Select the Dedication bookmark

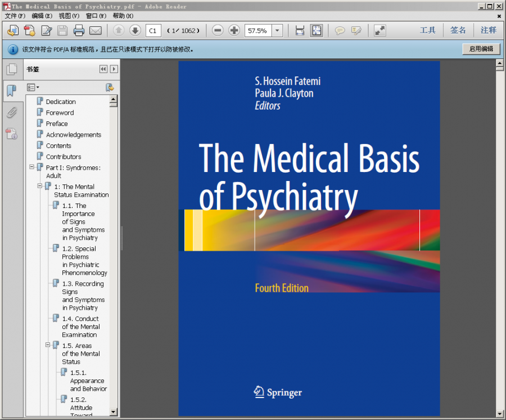tap(61, 102)
